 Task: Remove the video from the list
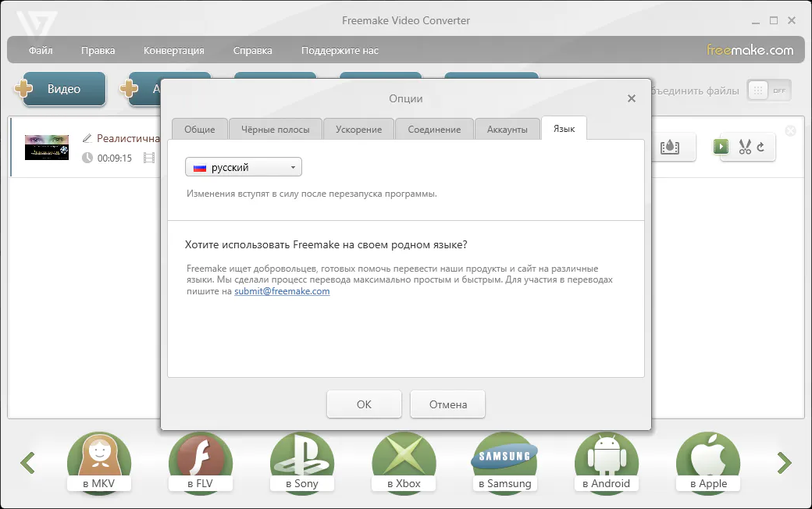pos(790,131)
